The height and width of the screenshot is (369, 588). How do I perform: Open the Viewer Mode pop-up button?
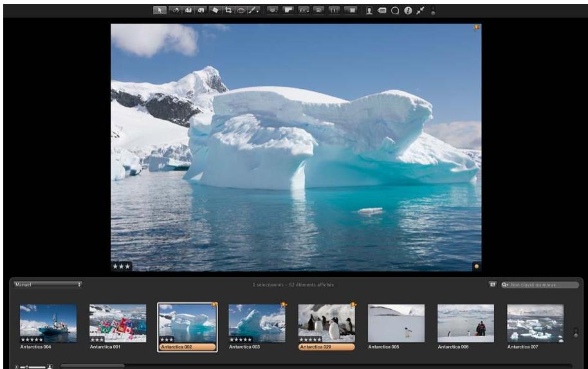click(273, 10)
